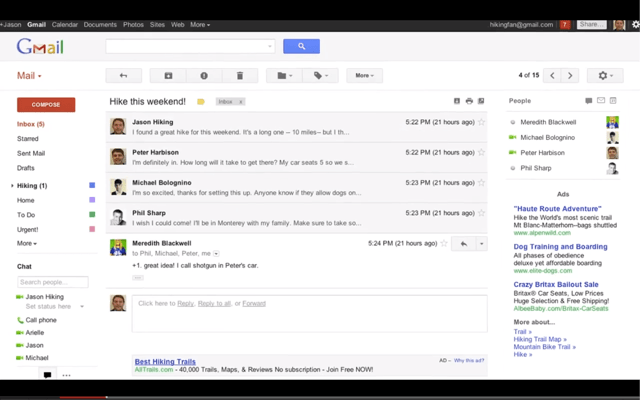
Task: Star the Meredith Blackwell message
Action: 444,243
